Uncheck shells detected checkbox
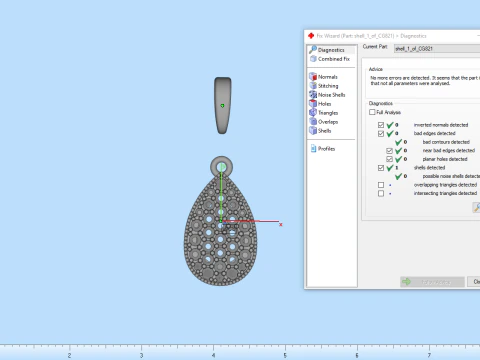The width and height of the screenshot is (480, 360). point(381,168)
